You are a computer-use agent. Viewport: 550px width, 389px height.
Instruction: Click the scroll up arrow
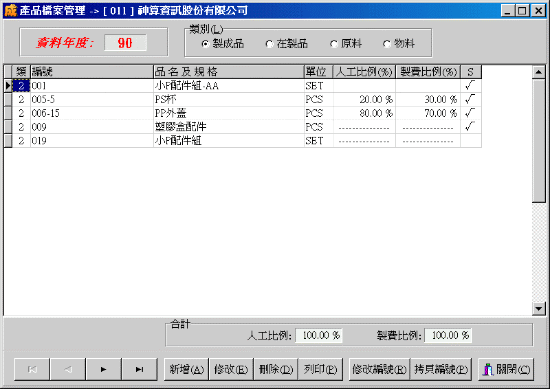tap(538, 72)
